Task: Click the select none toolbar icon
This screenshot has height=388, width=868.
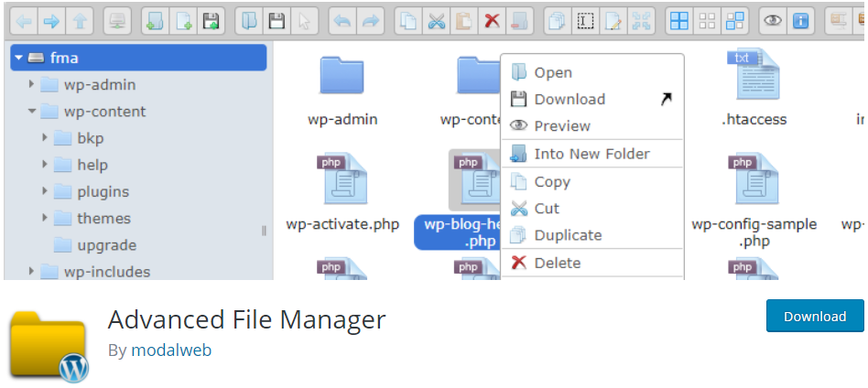Action: (x=708, y=22)
